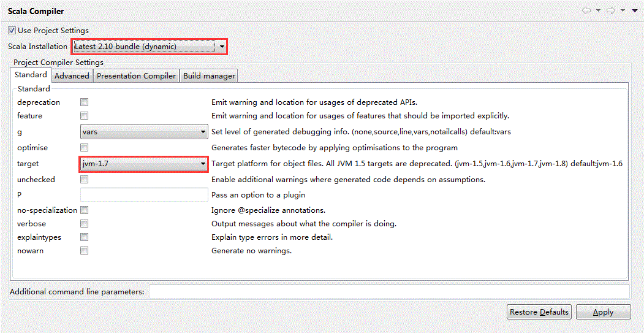Viewport: 644px width, 333px height.
Task: Click the 'Generates faster bytecode' description text
Action: coord(335,147)
